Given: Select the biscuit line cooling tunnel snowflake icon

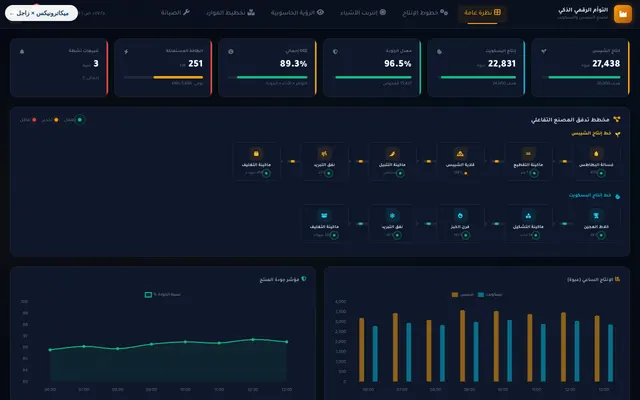Looking at the screenshot, I should pos(392,216).
